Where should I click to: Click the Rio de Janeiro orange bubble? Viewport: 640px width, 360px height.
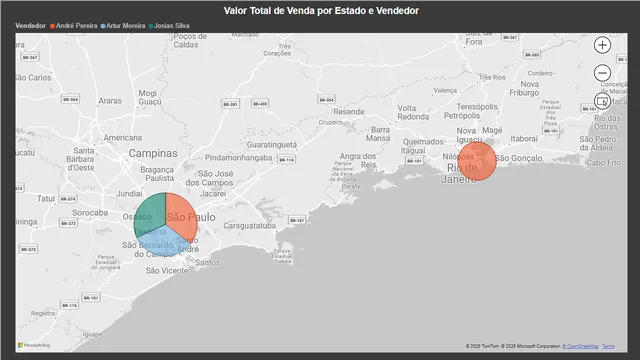[477, 161]
